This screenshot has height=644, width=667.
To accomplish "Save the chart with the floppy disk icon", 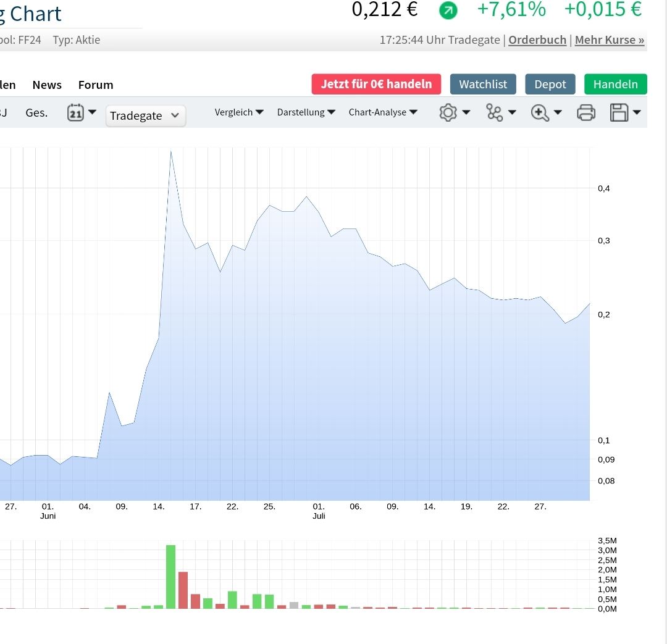I will [x=621, y=112].
